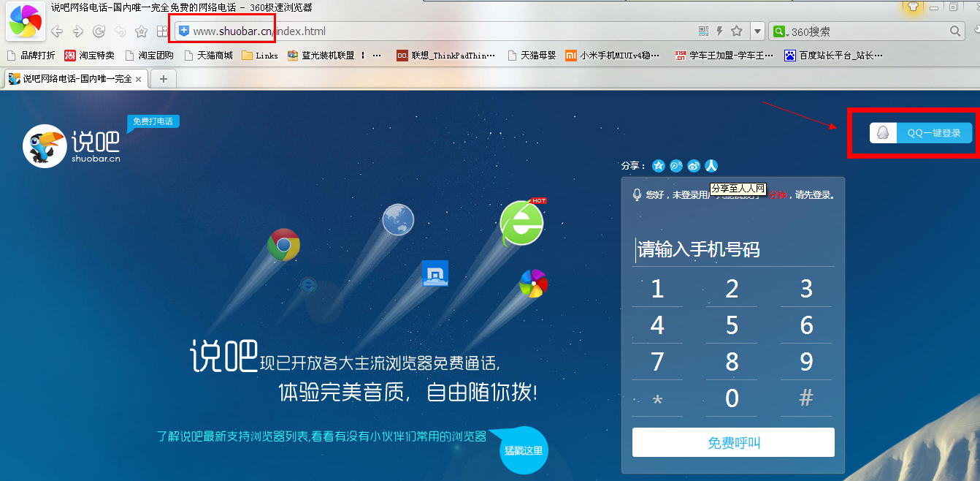Screen dimensions: 980x481
Task: Reload the page with the refresh icon
Action: pyautogui.click(x=99, y=31)
